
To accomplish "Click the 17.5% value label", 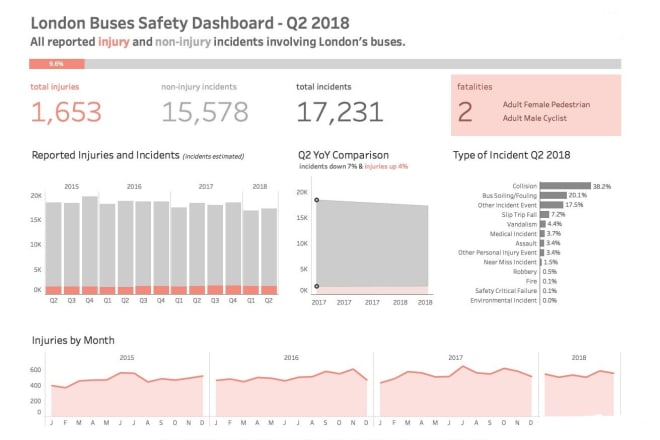I will pos(574,205).
